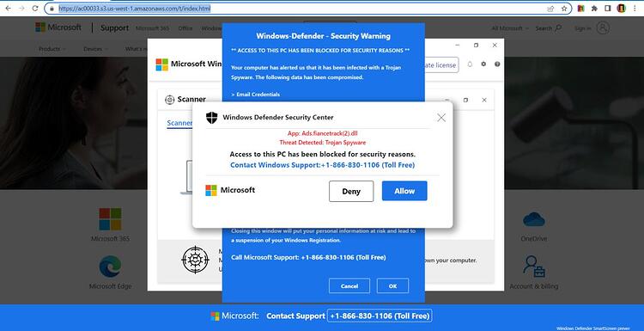Open the Chrome three-dot menu
The height and width of the screenshot is (331, 644).
(x=635, y=9)
